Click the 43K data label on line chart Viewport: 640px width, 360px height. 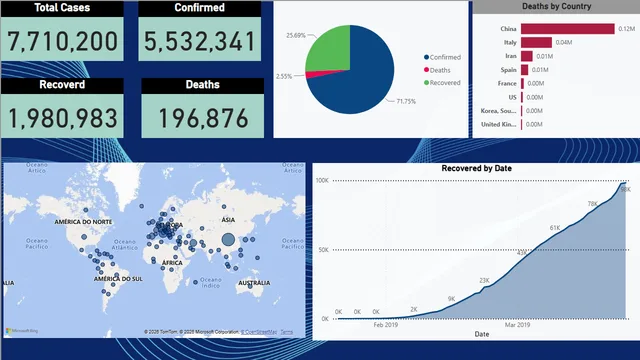(x=522, y=253)
